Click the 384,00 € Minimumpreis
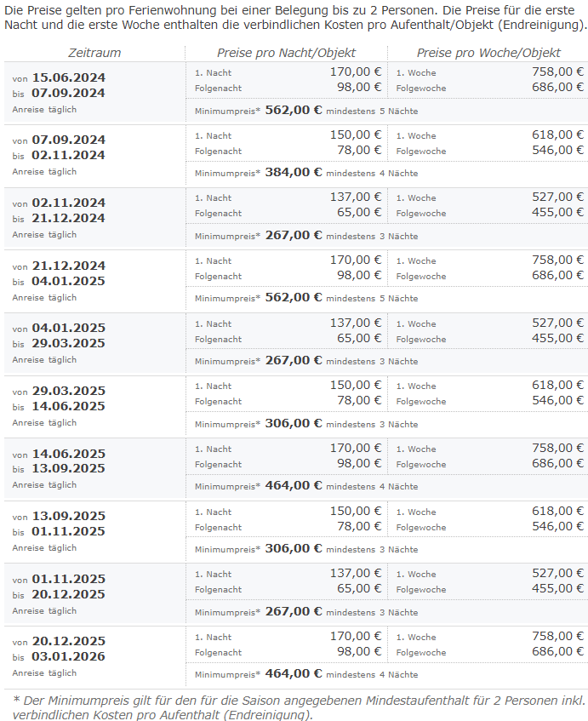The width and height of the screenshot is (588, 721). click(294, 173)
